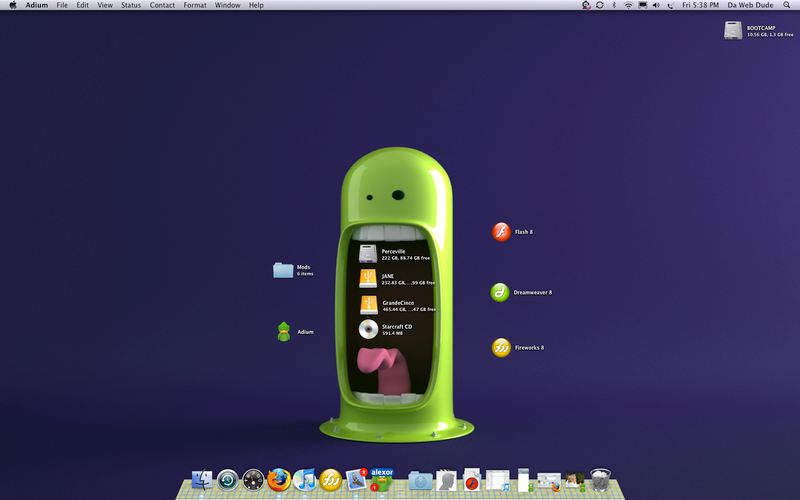Restore the minimized Adium chat photo window

(x=574, y=481)
